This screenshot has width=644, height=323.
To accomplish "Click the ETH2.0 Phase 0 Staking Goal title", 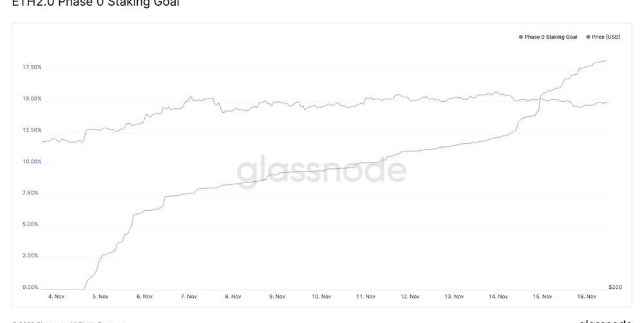I will tap(96, 3).
